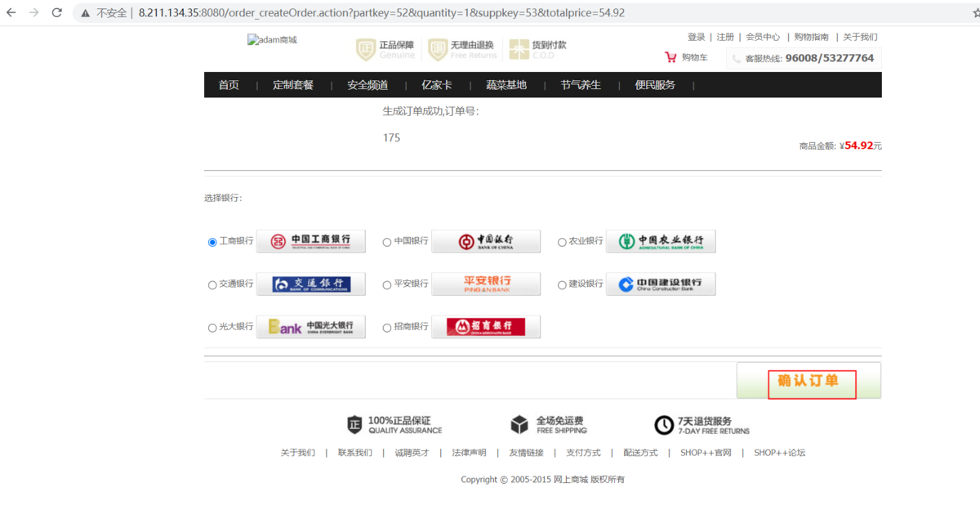
Task: Open footer 支付方式 link
Action: [x=584, y=453]
